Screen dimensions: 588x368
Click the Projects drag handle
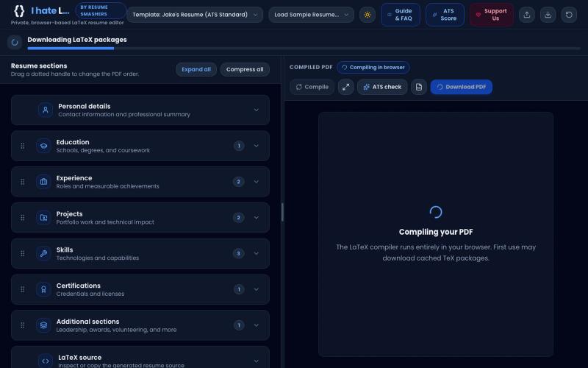click(x=23, y=217)
